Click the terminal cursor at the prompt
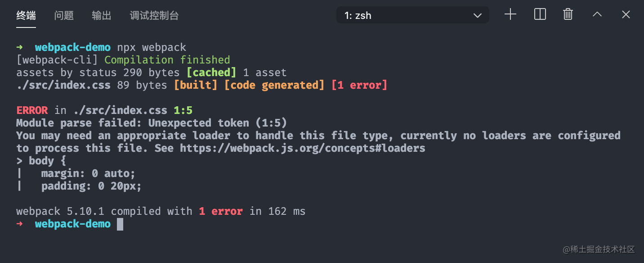The height and width of the screenshot is (263, 644). (120, 224)
